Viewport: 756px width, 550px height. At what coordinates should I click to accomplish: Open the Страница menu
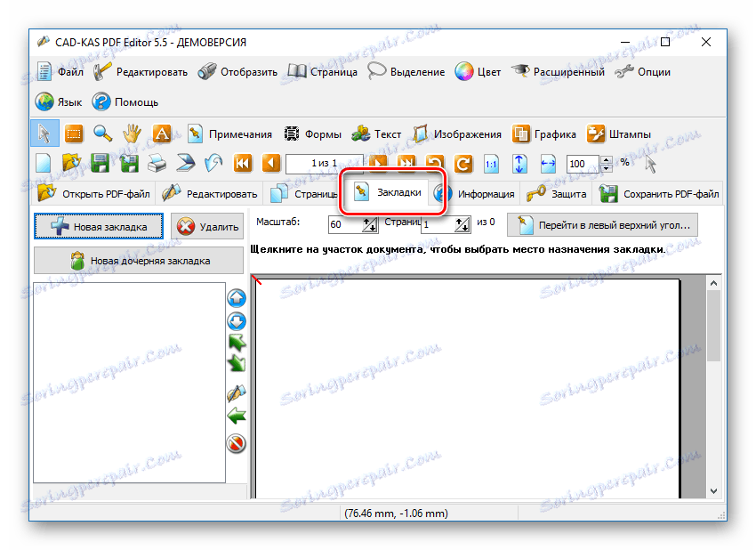coord(323,72)
